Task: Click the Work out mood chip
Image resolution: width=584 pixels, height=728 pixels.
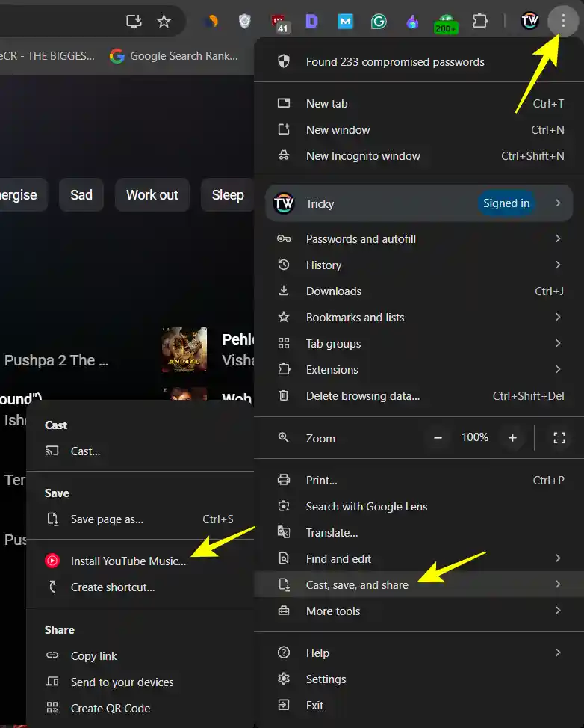Action: point(152,194)
